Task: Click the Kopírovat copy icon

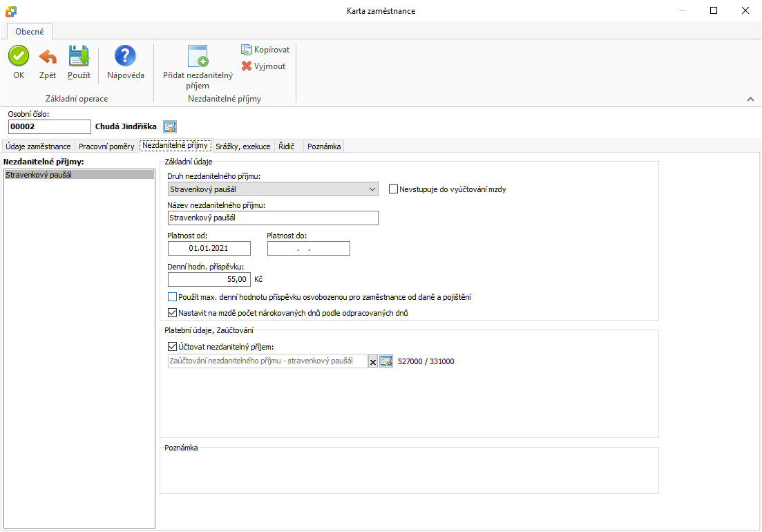Action: point(247,50)
